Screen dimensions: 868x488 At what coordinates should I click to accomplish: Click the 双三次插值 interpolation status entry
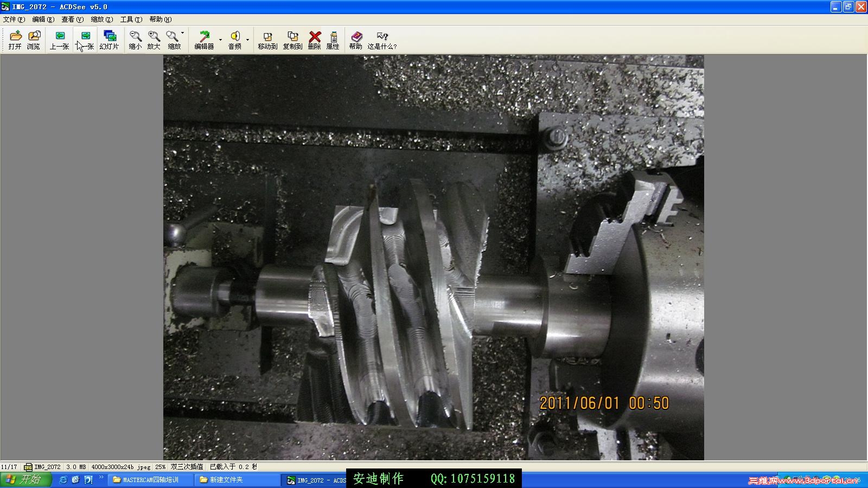(x=187, y=467)
